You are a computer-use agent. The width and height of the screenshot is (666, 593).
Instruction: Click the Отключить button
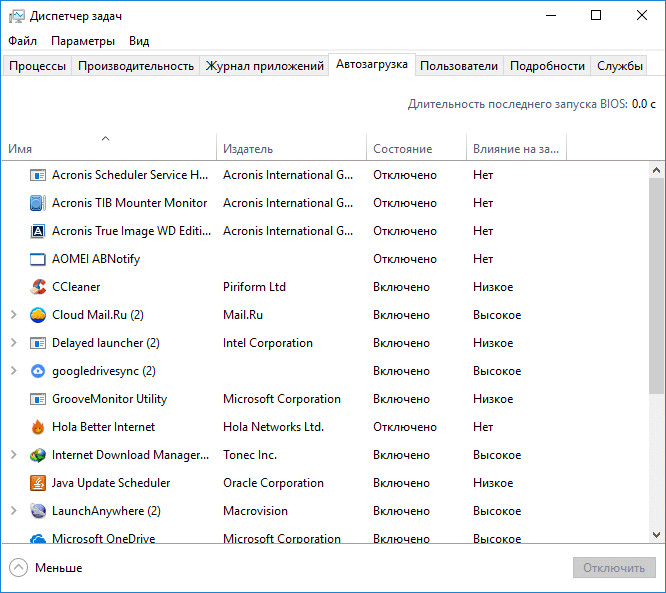(x=614, y=567)
